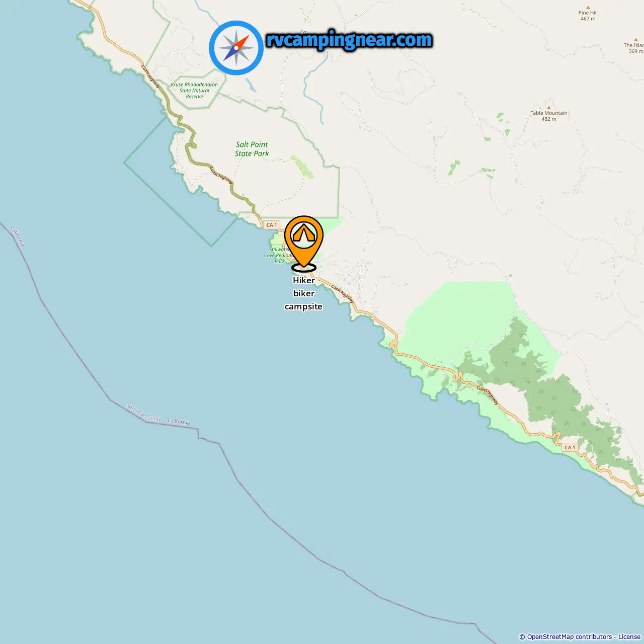The width and height of the screenshot is (644, 644).
Task: Click the Kruse Rhododendron State Natural Reserve label
Action: 194,91
